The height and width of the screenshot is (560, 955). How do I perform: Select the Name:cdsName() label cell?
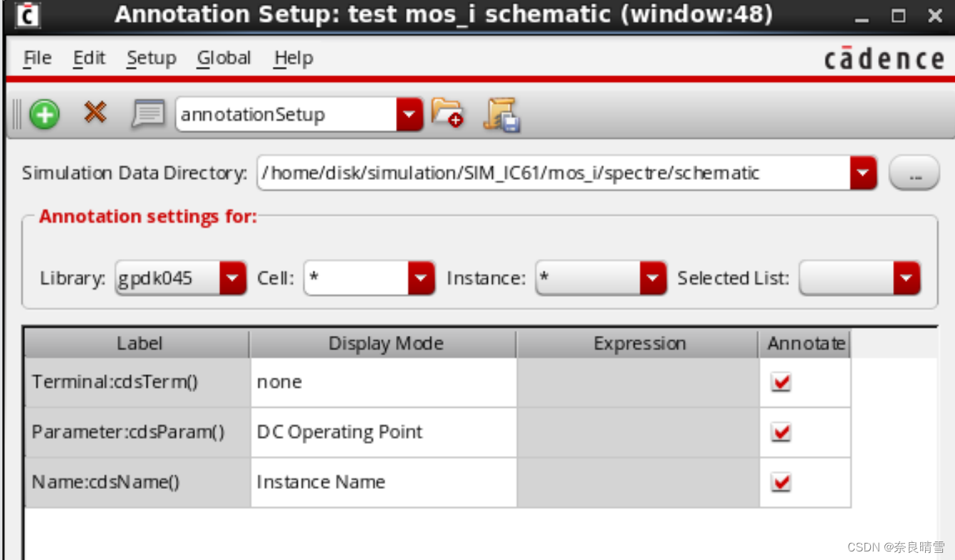[137, 482]
